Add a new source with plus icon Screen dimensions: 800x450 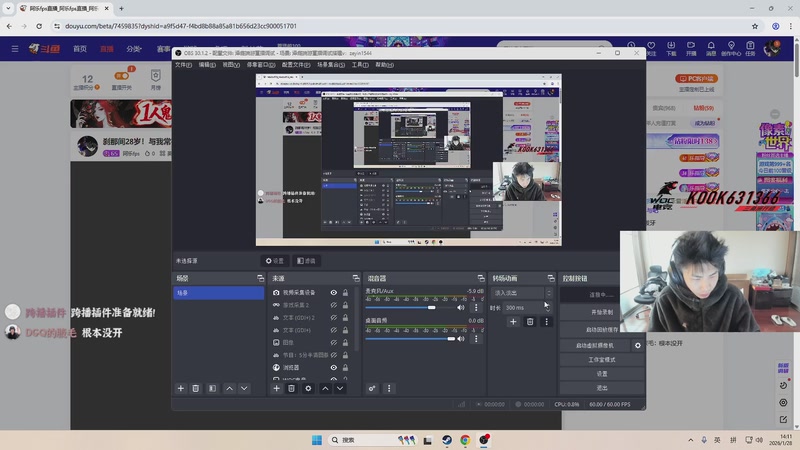pos(276,389)
